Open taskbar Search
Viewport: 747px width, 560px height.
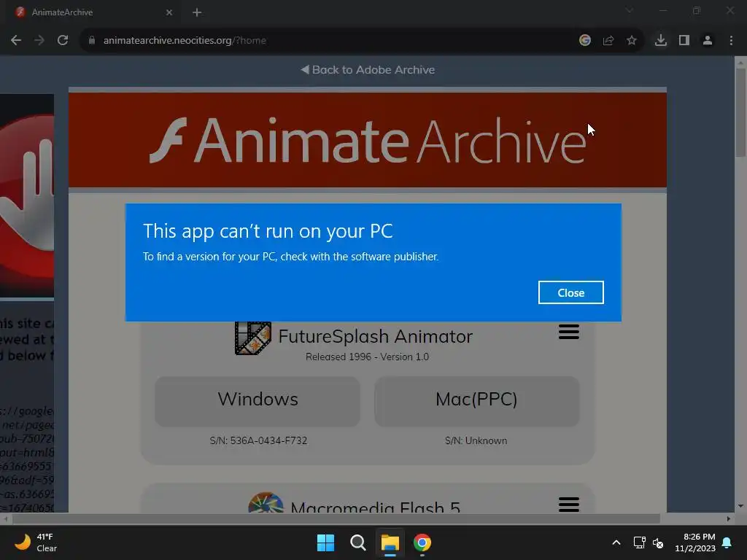pyautogui.click(x=357, y=542)
